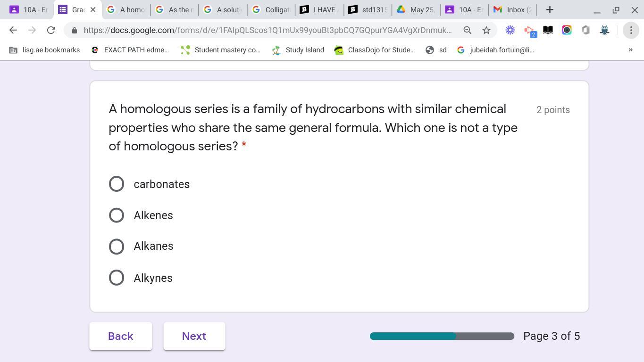Open the zoom magnifier in address bar
The width and height of the screenshot is (644, 362).
(x=468, y=30)
